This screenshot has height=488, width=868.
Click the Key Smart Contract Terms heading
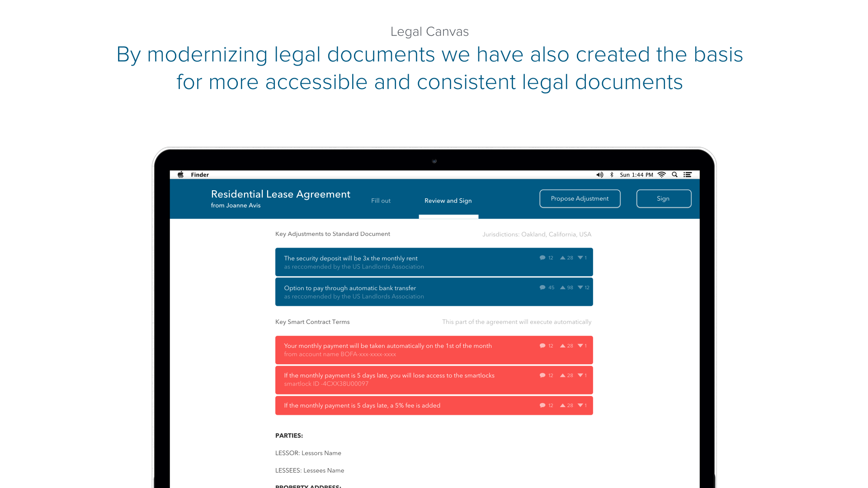pos(312,322)
